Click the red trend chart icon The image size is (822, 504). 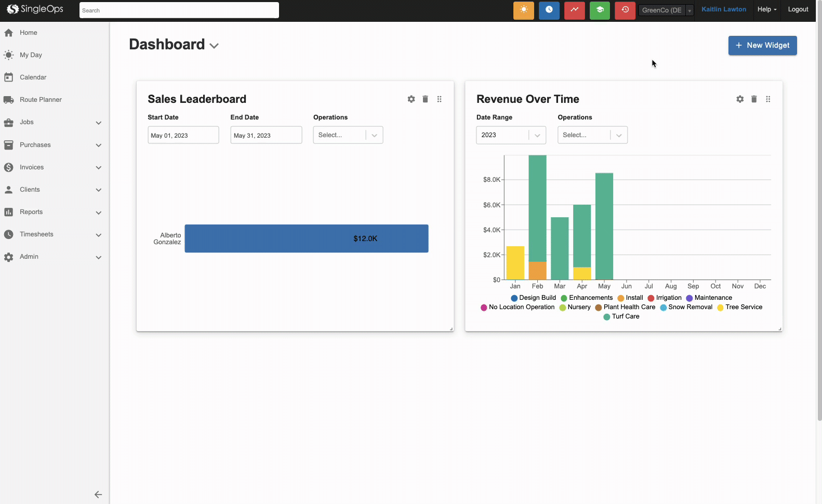pyautogui.click(x=574, y=10)
